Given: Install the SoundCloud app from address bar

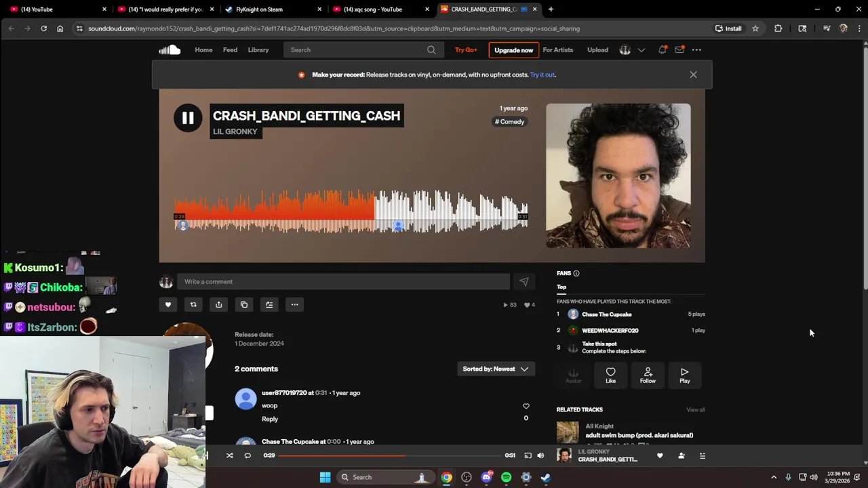Looking at the screenshot, I should pyautogui.click(x=729, y=28).
